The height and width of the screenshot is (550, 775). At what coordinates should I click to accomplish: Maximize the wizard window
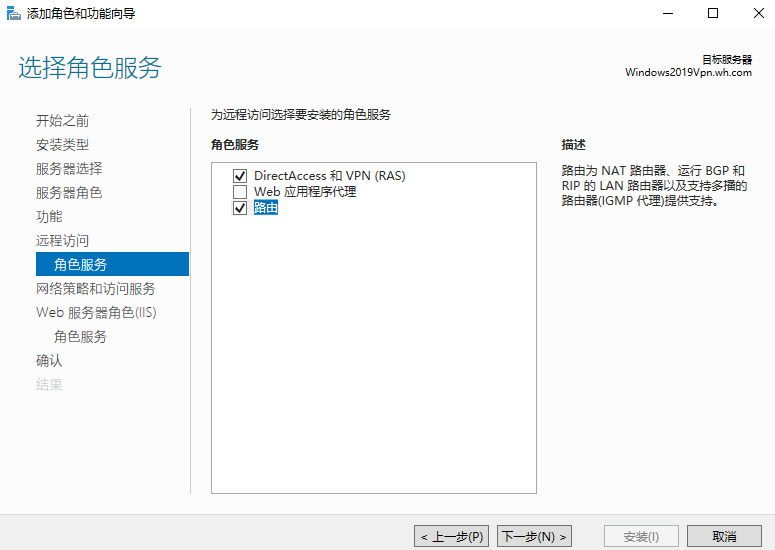[712, 14]
